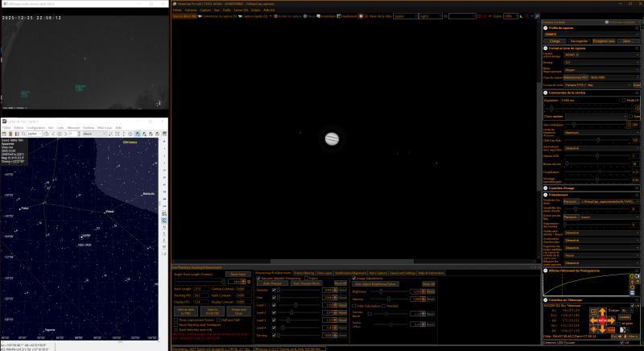Image resolution: width=644 pixels, height=351 pixels.
Task: Click the Enregistrer sous button
Action: [x=604, y=41]
